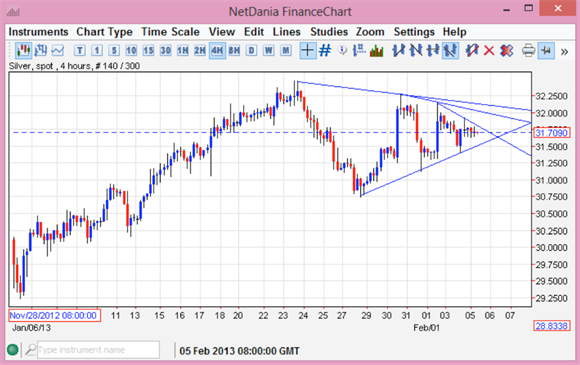Click the green connection status indicator
The image size is (580, 365).
[x=13, y=349]
